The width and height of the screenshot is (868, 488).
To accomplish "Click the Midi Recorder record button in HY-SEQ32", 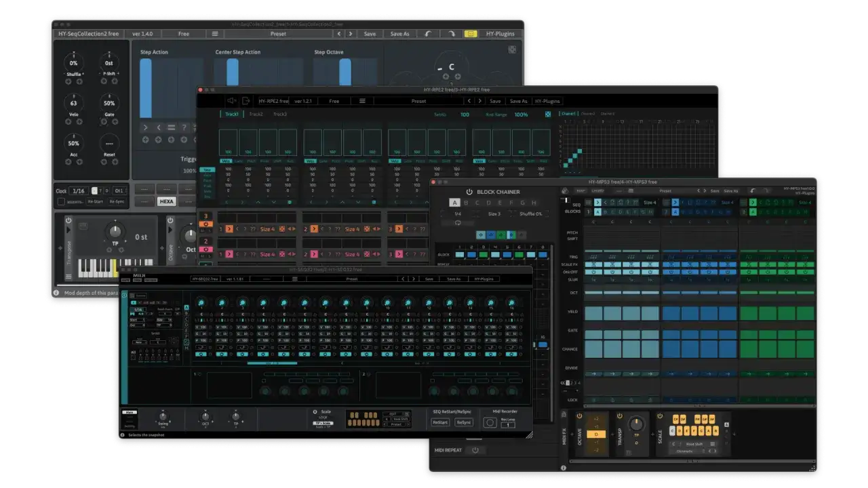I will [490, 422].
